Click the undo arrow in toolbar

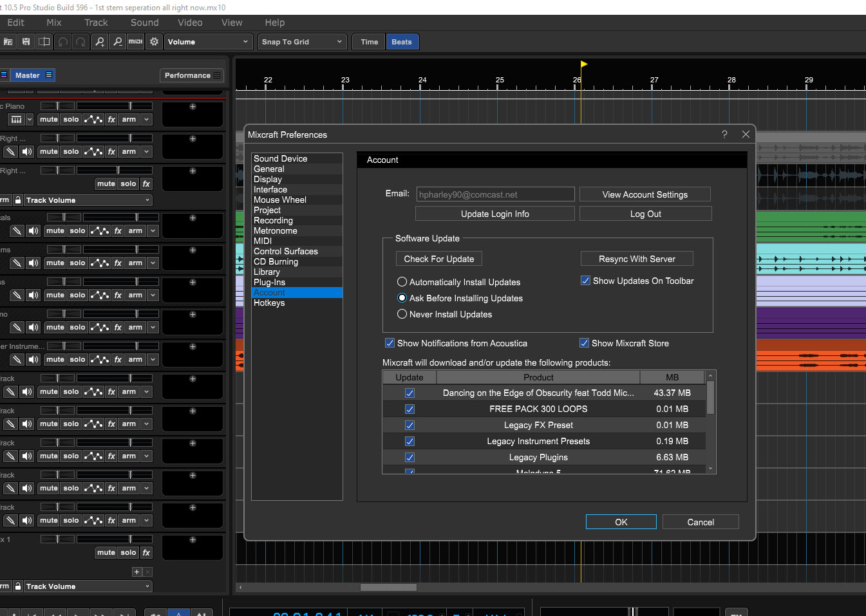click(62, 42)
